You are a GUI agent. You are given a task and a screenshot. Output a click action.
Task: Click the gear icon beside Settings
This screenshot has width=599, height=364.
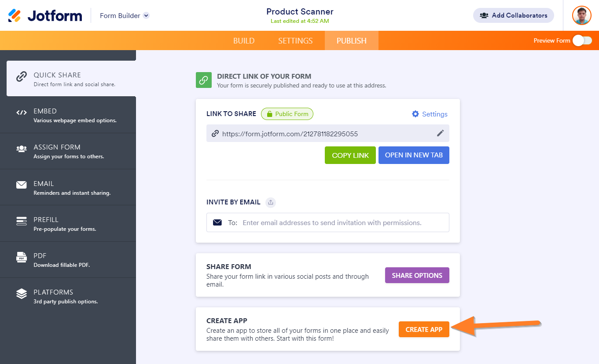(x=415, y=114)
